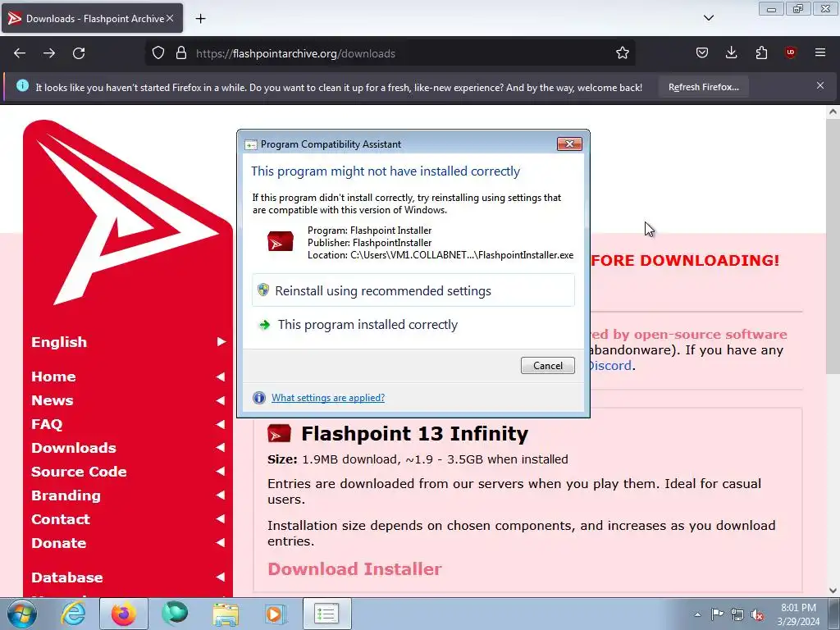Click Cancel in Program Compatibility Assistant
Viewport: 840px width, 630px height.
(547, 365)
